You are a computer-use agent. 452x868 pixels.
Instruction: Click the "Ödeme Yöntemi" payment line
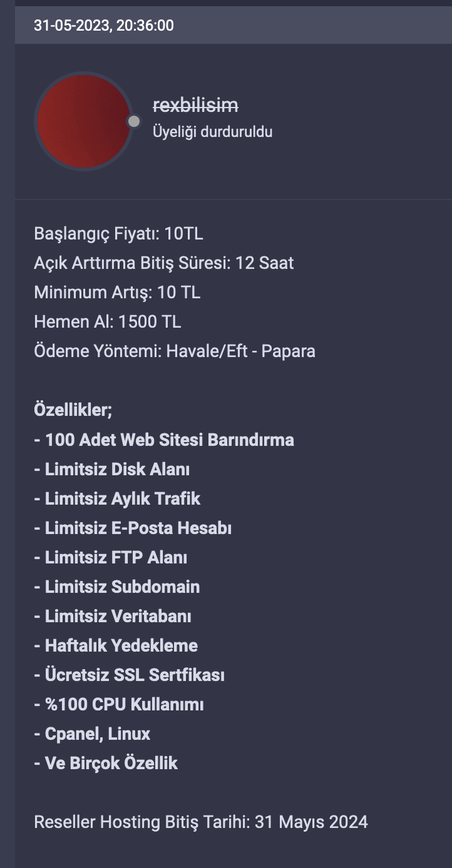[175, 351]
